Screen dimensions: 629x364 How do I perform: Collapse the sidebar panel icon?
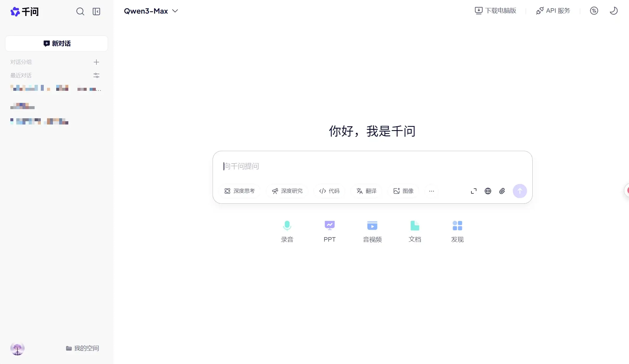(x=96, y=12)
